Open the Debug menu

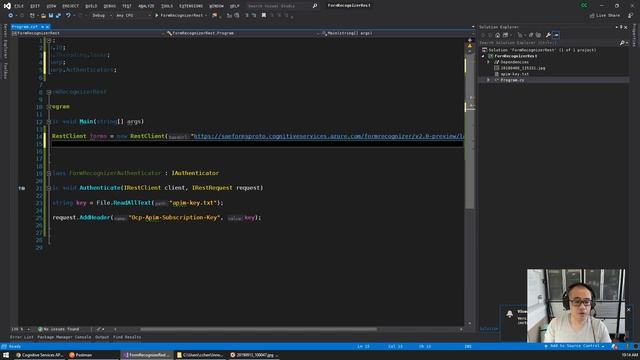click(x=109, y=6)
